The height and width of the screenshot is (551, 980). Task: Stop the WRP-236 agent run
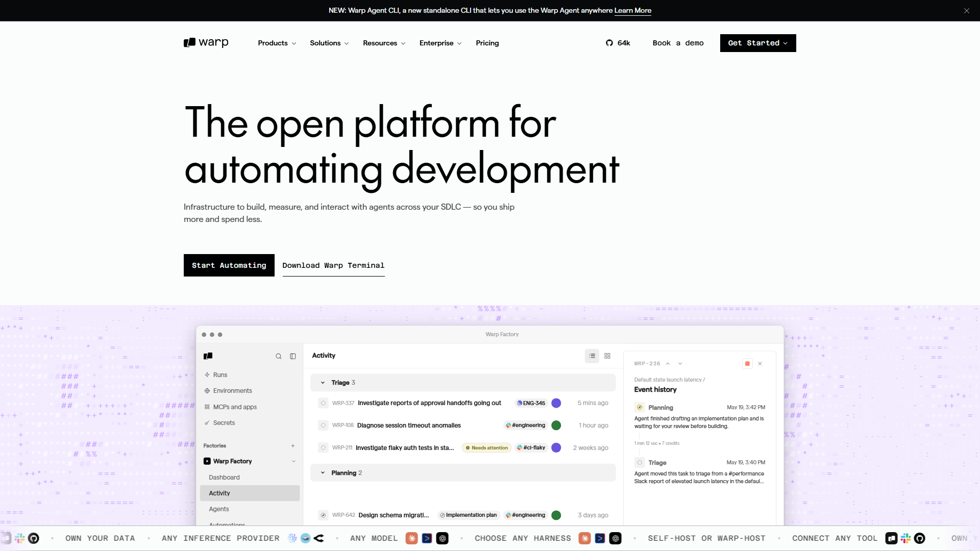coord(747,364)
